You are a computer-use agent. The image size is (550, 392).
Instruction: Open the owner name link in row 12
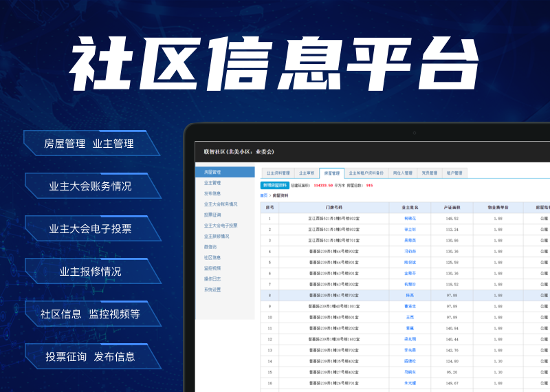[x=410, y=339]
